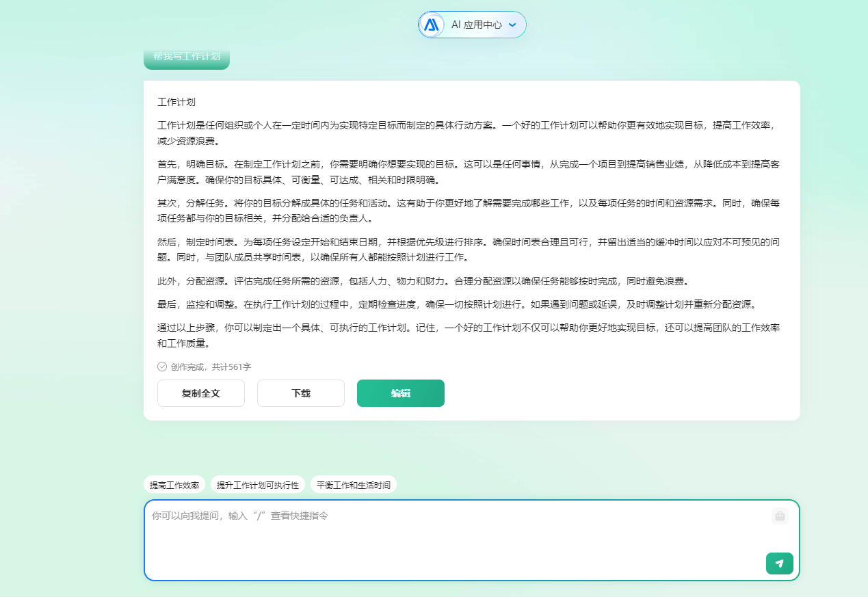Click the 创作完成 status indicator
868x597 pixels.
(x=183, y=367)
